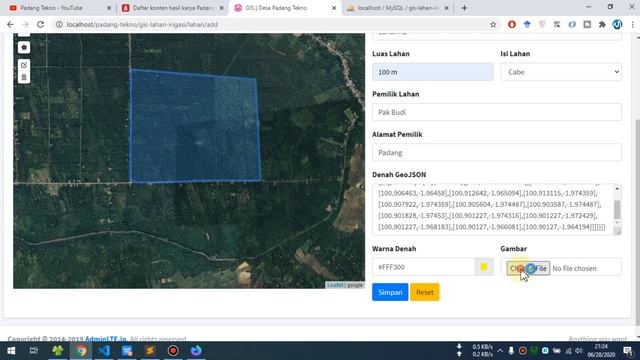
Task: Open Chrome three-dot menu
Action: point(633,24)
